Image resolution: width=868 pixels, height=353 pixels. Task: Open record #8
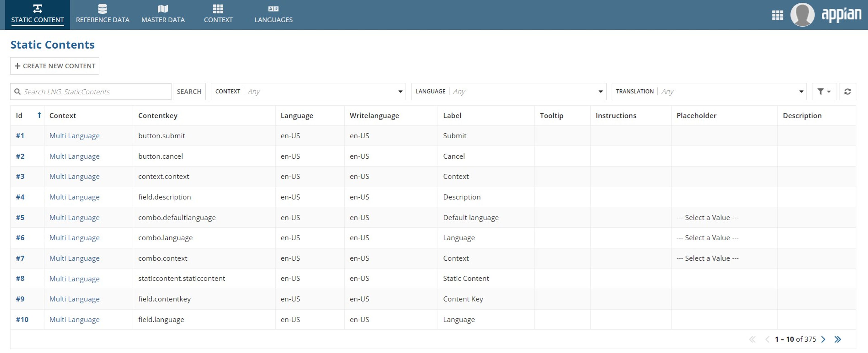tap(20, 279)
